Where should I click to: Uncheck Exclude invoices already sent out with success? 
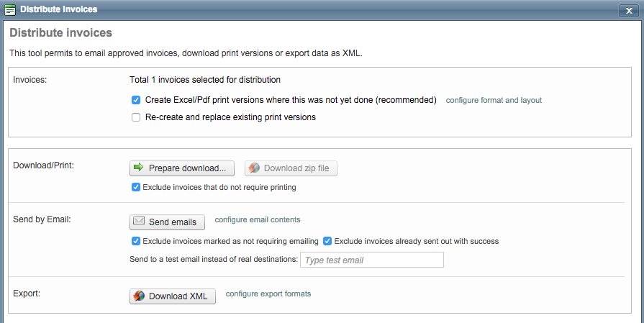point(327,241)
